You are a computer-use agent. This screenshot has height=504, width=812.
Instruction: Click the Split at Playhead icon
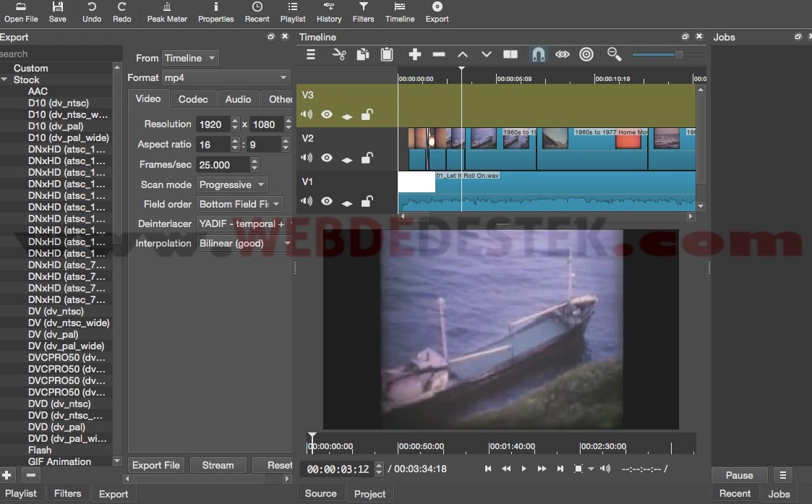tap(510, 54)
